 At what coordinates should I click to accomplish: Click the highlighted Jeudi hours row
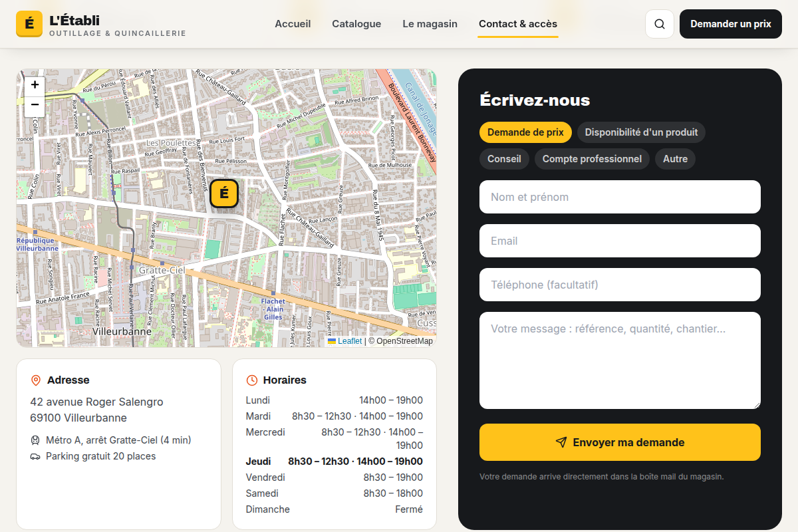pos(334,462)
